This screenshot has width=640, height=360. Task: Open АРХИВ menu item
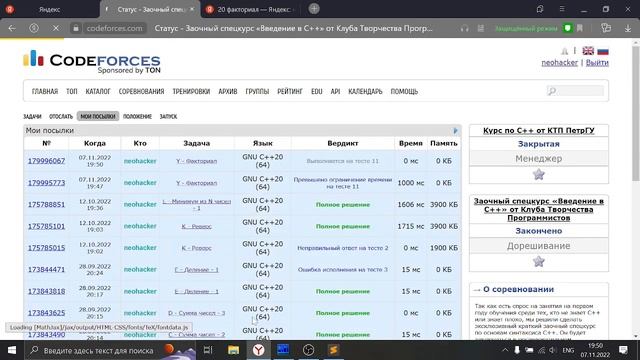(228, 91)
